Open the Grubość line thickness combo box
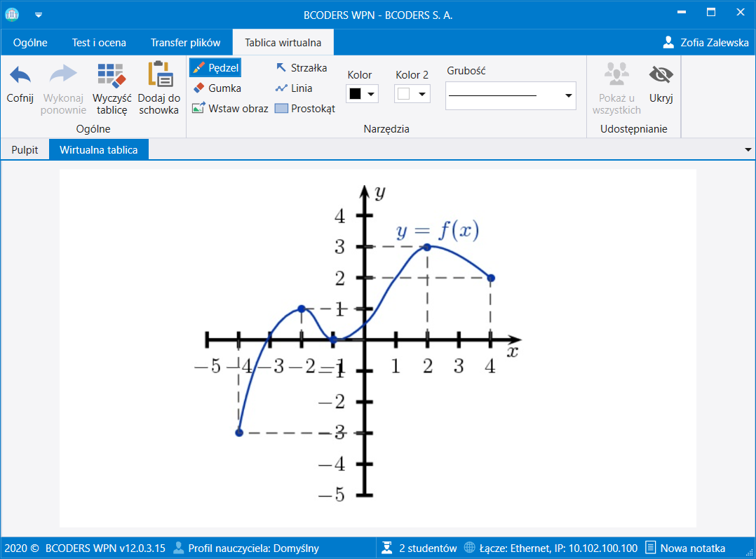This screenshot has height=559, width=756. (511, 95)
